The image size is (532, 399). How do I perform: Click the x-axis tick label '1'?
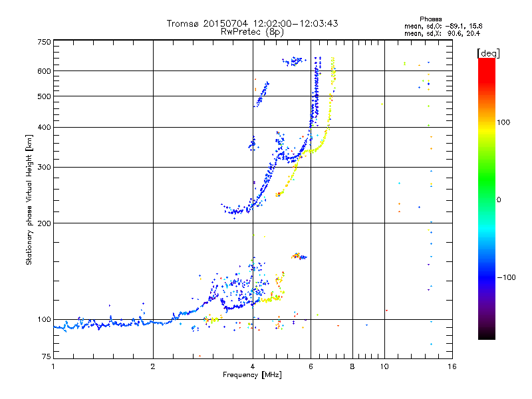point(53,366)
